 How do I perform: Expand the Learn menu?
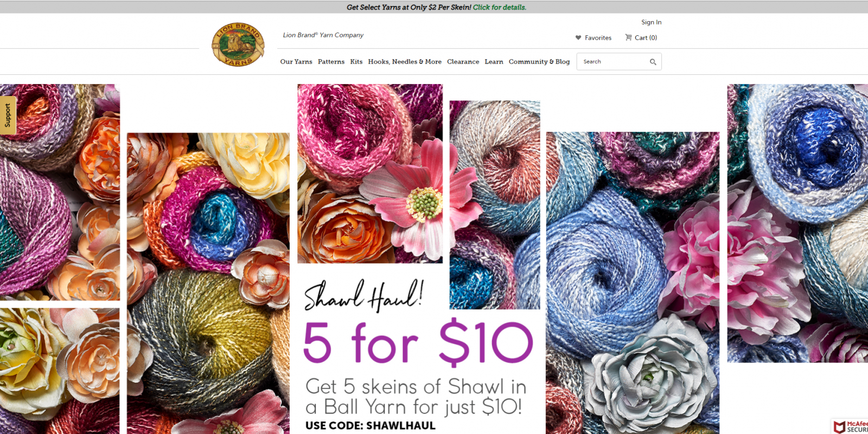coord(494,62)
